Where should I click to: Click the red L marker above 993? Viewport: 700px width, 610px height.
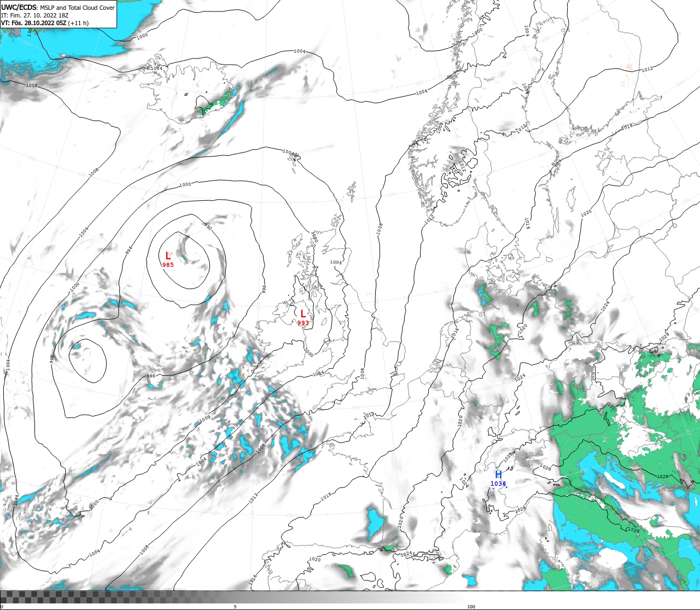coord(303,313)
